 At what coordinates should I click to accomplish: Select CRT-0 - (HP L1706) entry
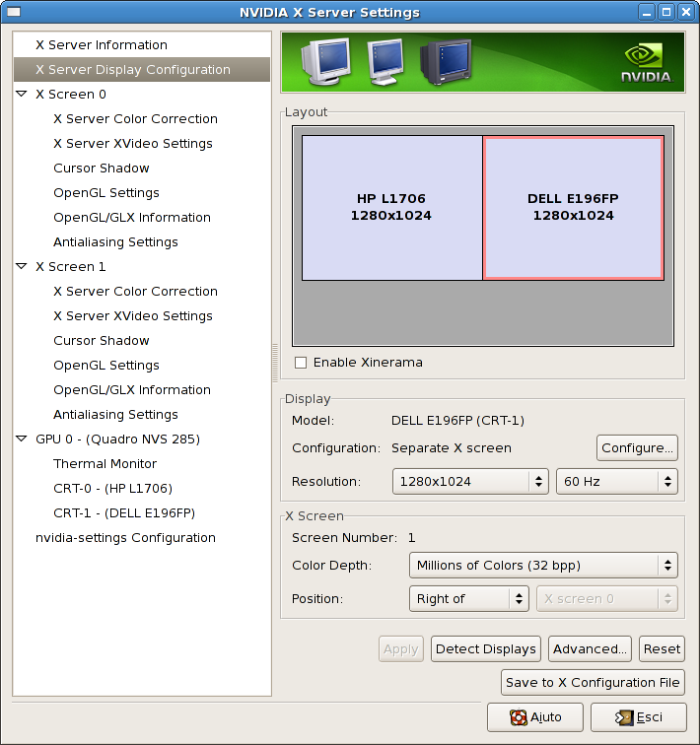pyautogui.click(x=113, y=489)
